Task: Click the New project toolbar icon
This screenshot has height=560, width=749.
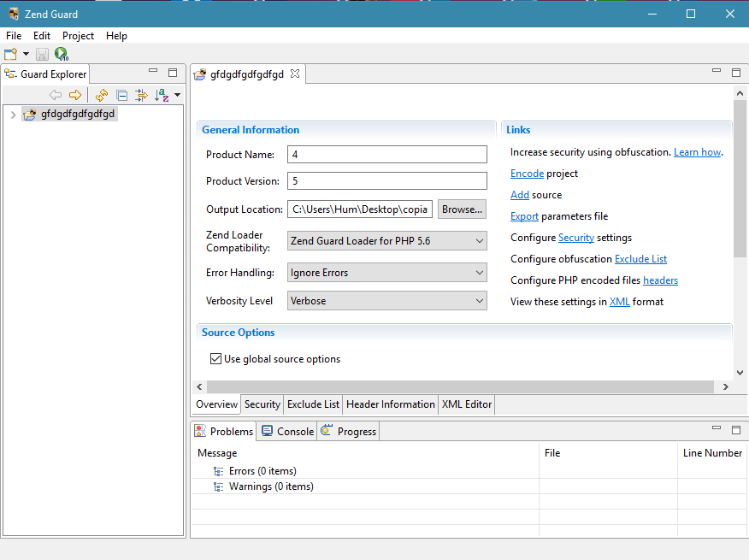Action: 10,54
